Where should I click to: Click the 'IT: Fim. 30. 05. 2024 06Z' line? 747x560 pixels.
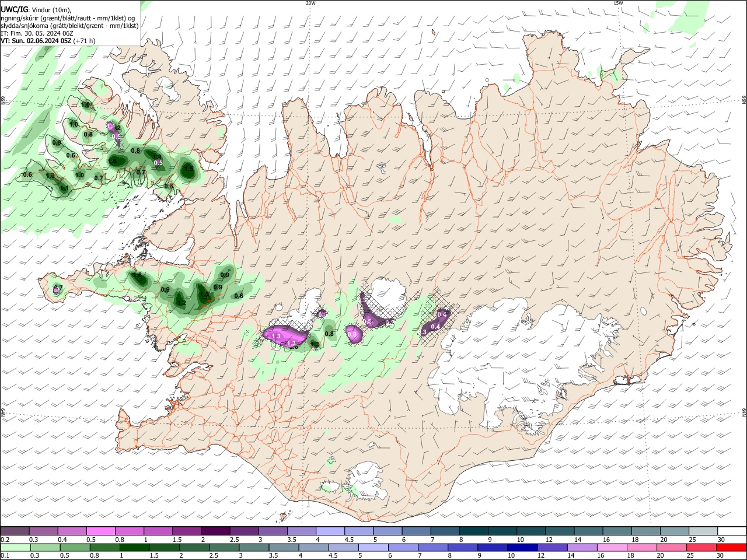[37, 33]
